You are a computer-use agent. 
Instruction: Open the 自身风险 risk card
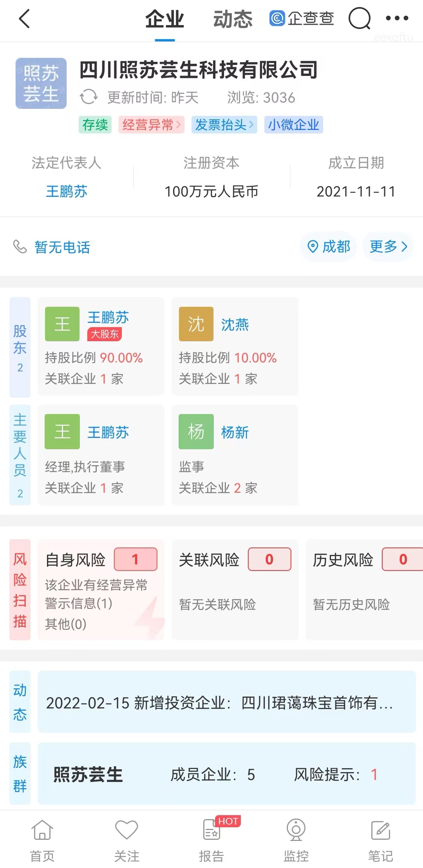pyautogui.click(x=101, y=590)
